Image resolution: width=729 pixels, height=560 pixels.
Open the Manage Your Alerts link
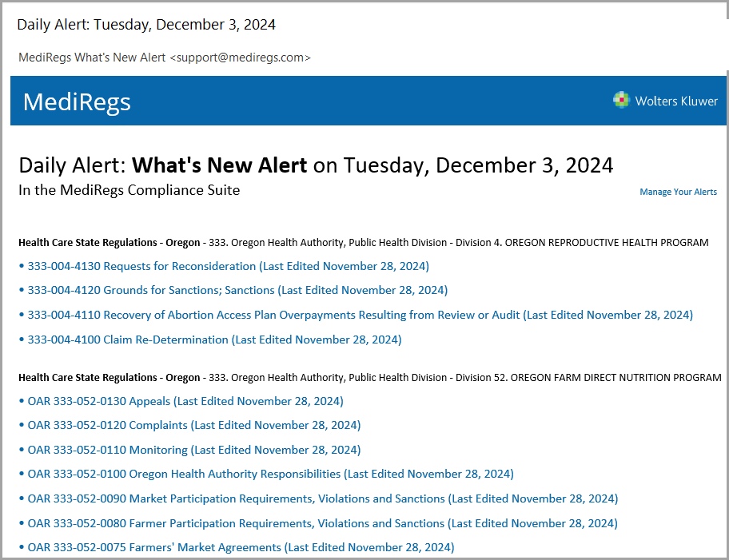pos(678,192)
